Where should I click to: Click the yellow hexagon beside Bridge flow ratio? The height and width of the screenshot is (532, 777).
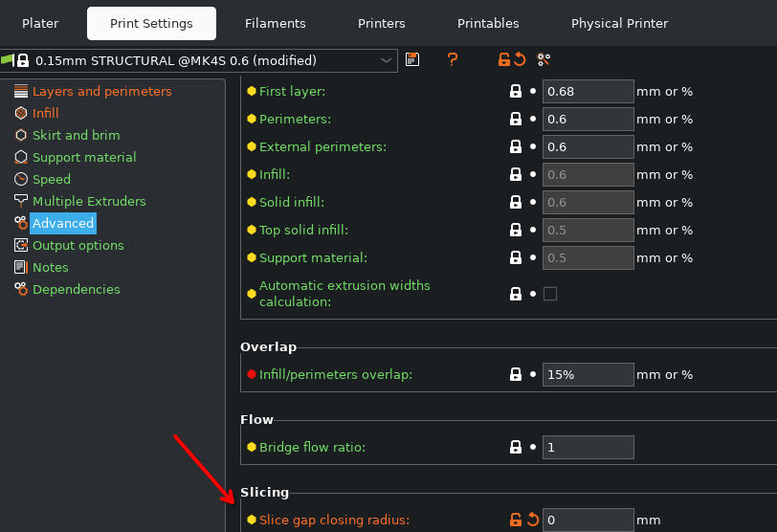pos(252,447)
